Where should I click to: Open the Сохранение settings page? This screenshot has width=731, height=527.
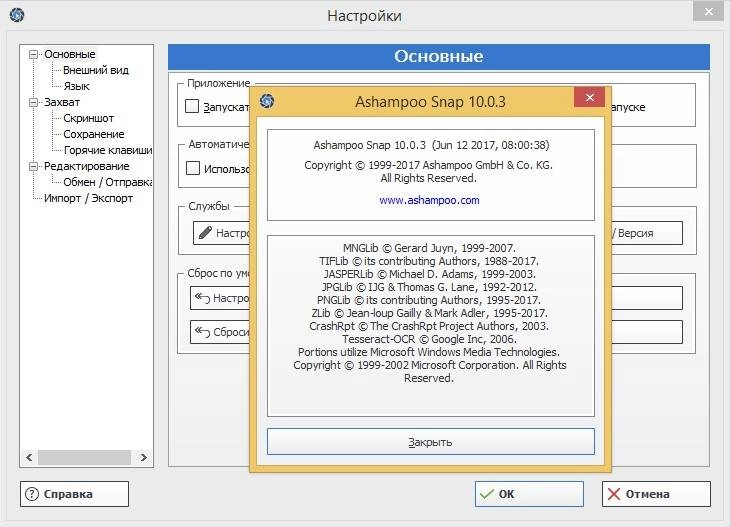pos(94,134)
